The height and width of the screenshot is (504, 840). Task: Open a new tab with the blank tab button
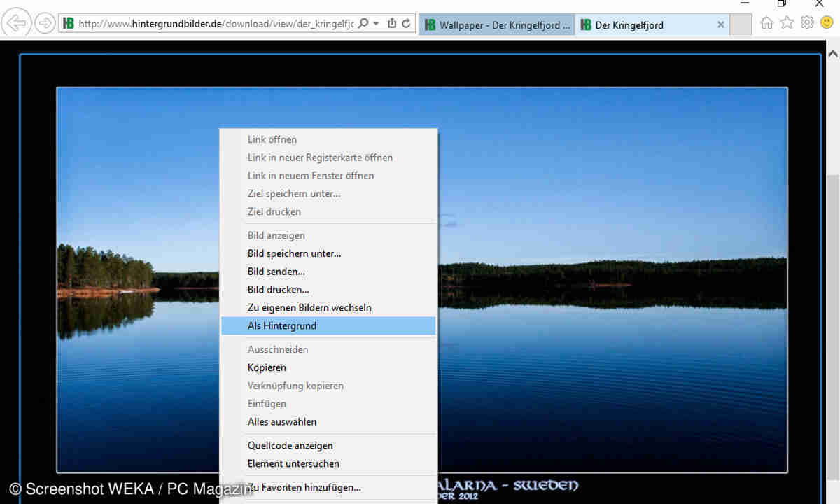(740, 25)
